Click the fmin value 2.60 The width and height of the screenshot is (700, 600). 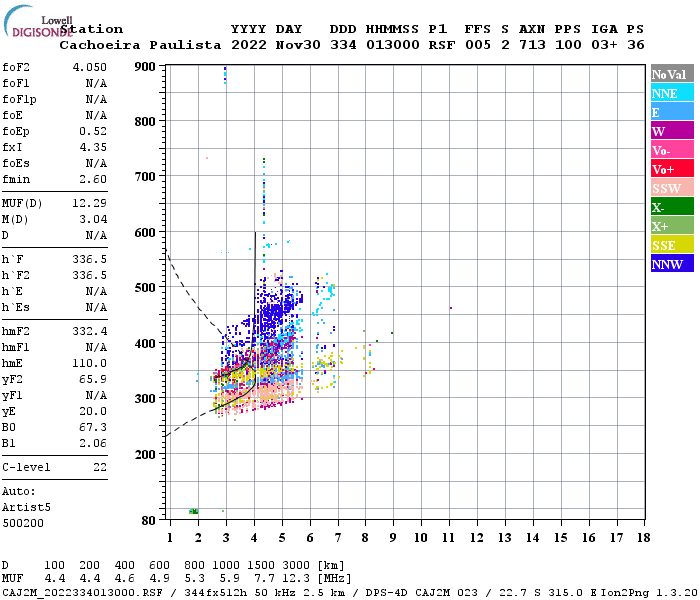tap(93, 179)
